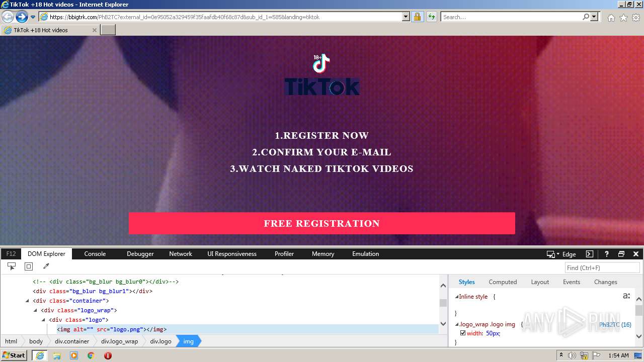Collapse the div class logo node
This screenshot has width=644, height=362.
[x=43, y=320]
